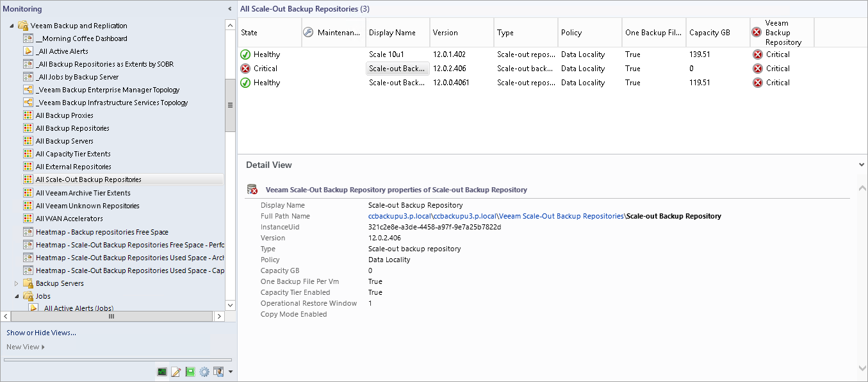Click the 139.51 capacity value
Viewport: 868px width, 382px height.
[700, 54]
